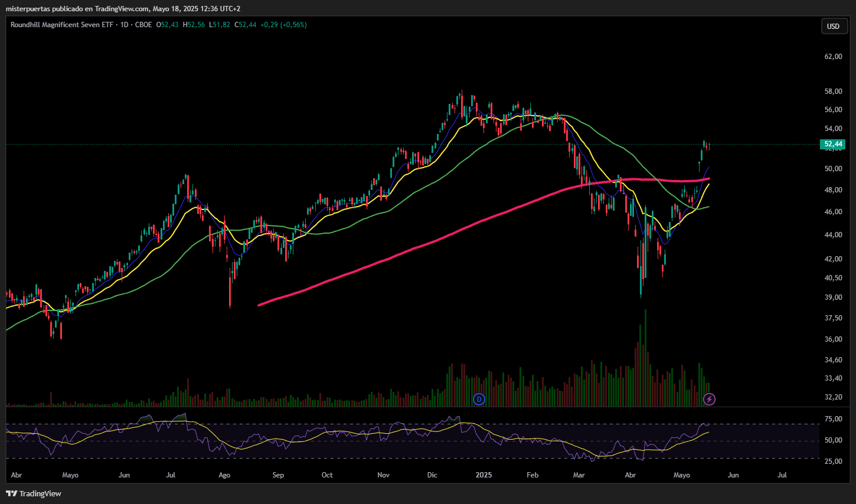
Task: Click the 62,00 price axis label
Action: point(833,57)
